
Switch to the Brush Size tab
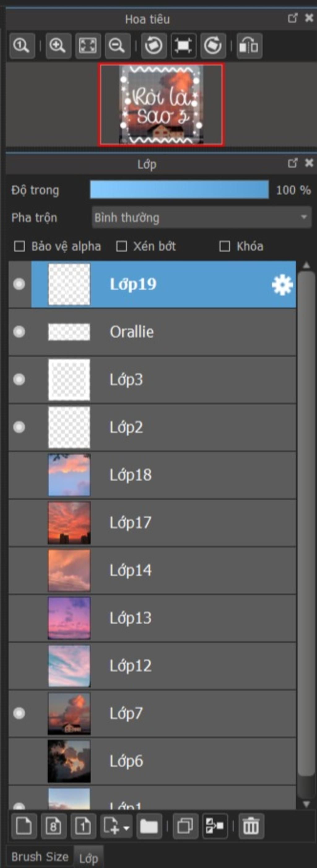tap(40, 857)
